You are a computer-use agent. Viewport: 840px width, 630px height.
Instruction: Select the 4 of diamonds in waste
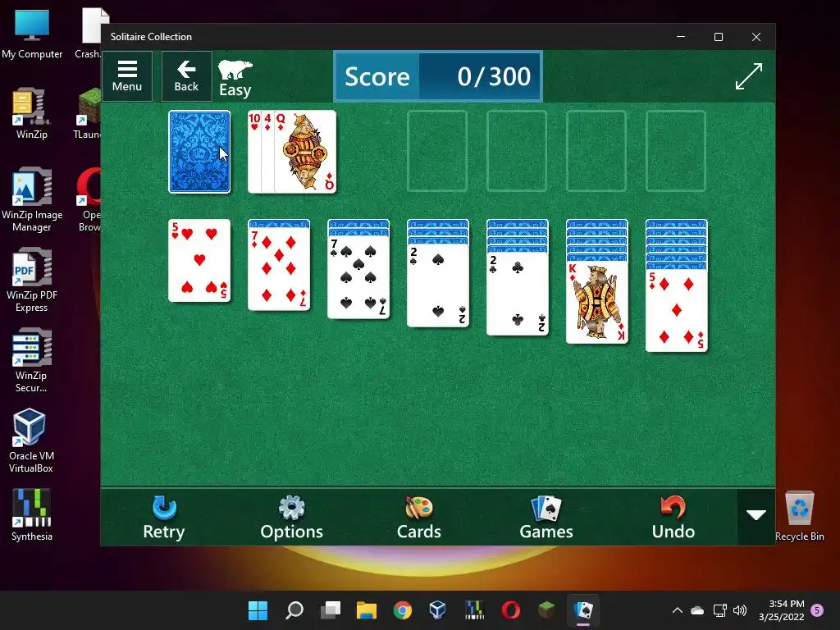267,152
